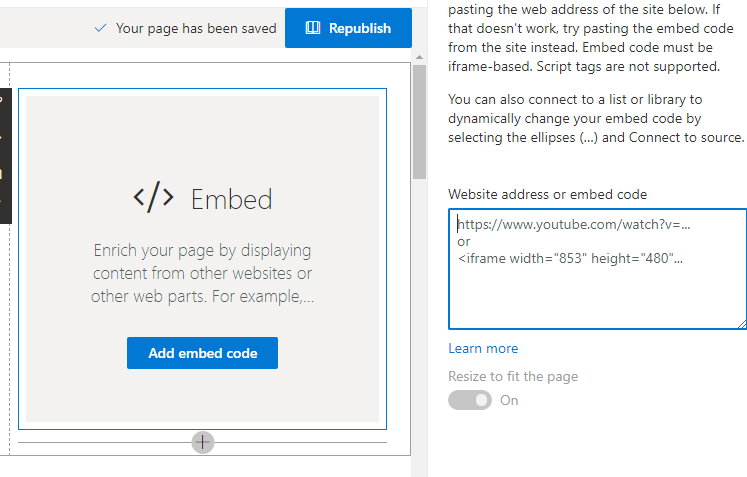Click the book icon on Republish
This screenshot has height=477, width=747.
(x=313, y=28)
